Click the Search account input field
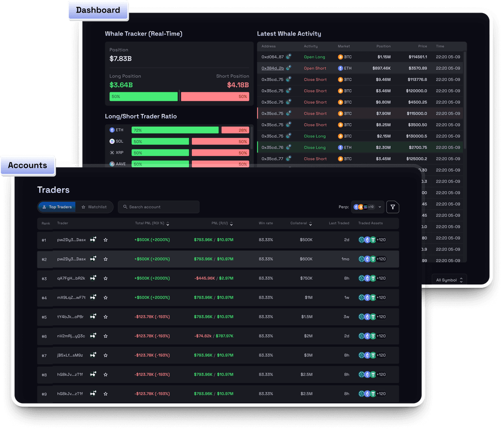Screen dimensions: 504x434 161,207
